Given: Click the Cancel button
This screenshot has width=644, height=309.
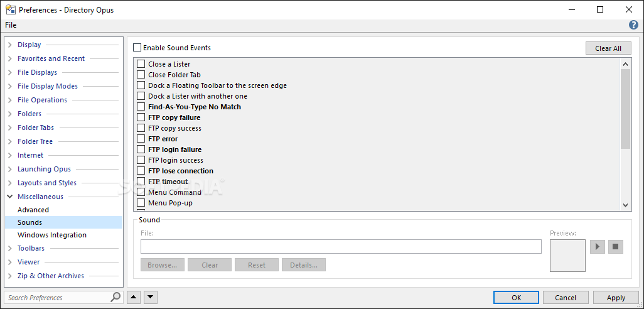Looking at the screenshot, I should (x=566, y=298).
